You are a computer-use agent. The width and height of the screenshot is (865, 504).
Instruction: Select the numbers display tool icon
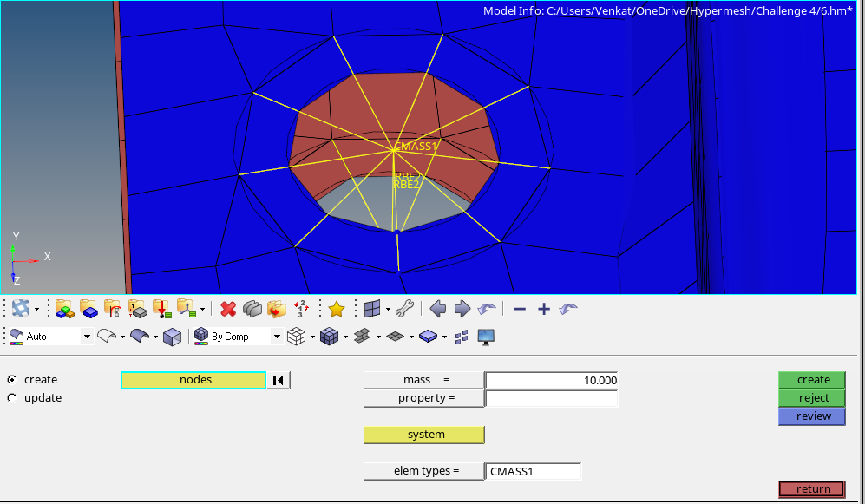[302, 309]
